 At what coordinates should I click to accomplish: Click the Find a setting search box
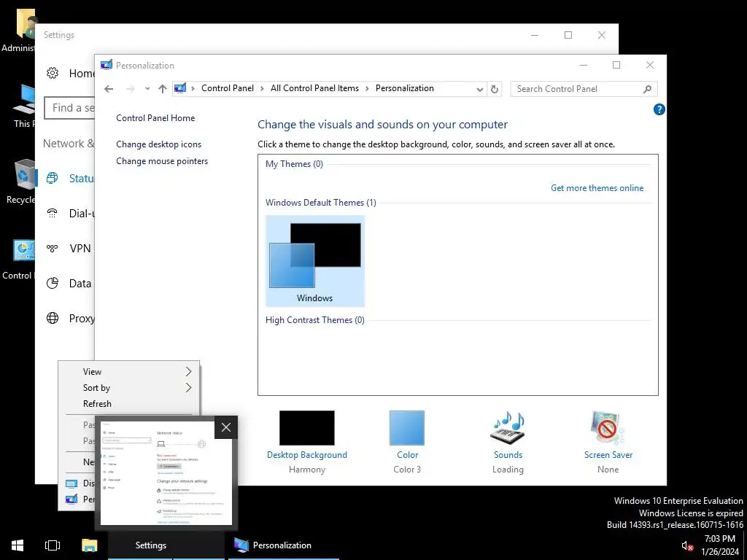tap(69, 108)
